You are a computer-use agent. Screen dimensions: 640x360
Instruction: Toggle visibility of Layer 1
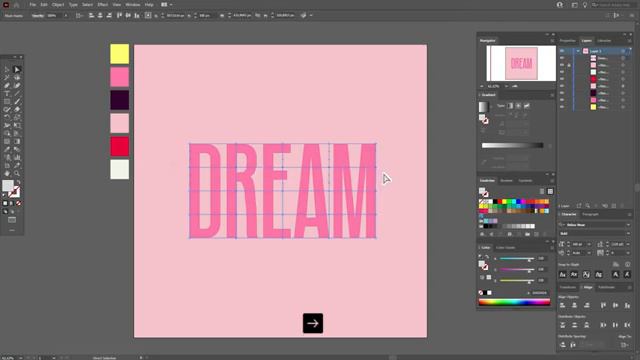click(x=562, y=51)
